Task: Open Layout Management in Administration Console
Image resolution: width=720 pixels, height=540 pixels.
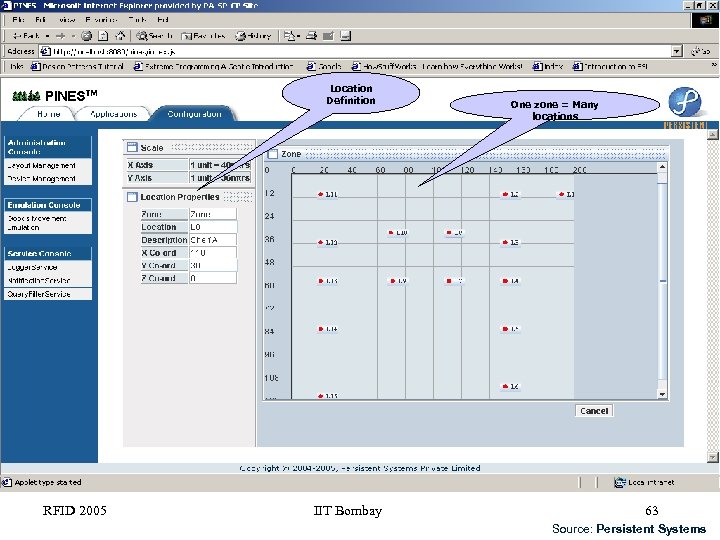Action: tap(48, 165)
